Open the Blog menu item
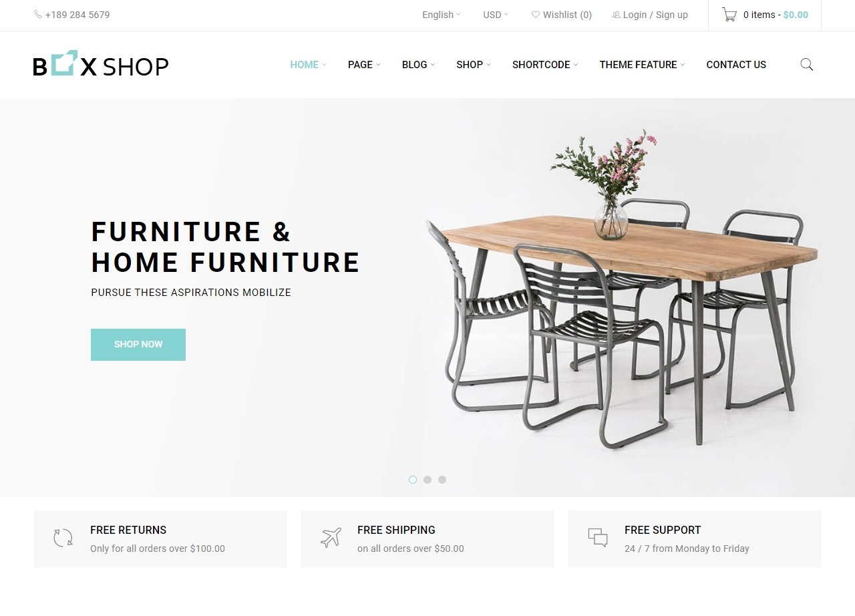 [418, 65]
